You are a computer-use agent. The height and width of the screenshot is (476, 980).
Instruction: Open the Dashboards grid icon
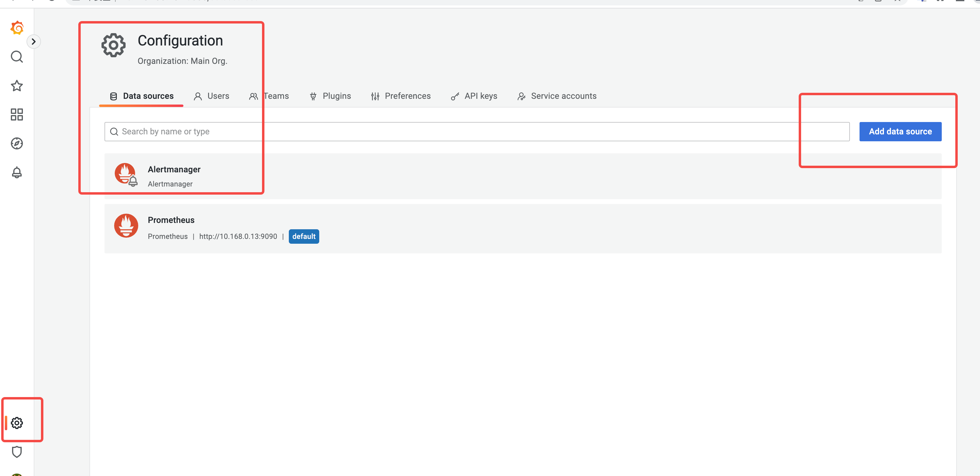tap(17, 114)
